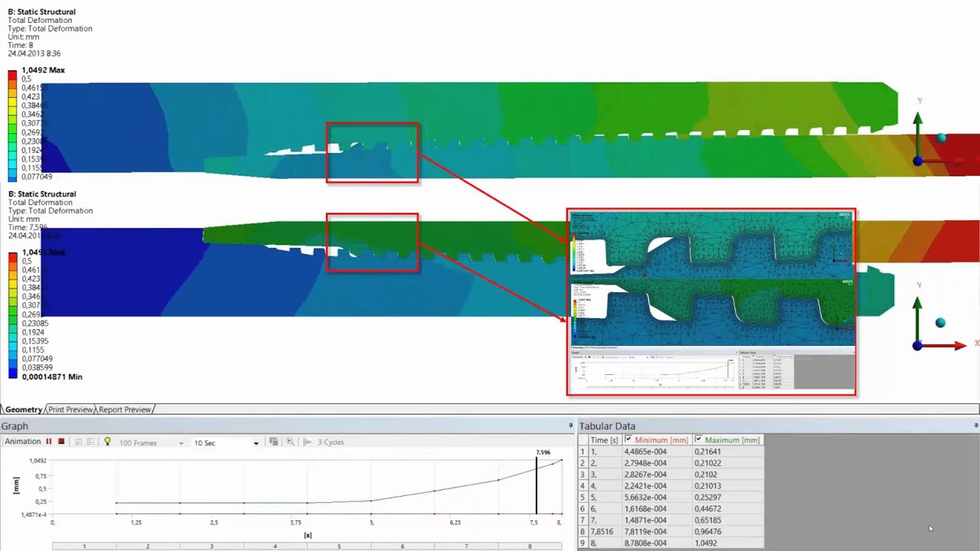The height and width of the screenshot is (551, 980).
Task: Select table cell 1,4871e-004
Action: click(657, 520)
